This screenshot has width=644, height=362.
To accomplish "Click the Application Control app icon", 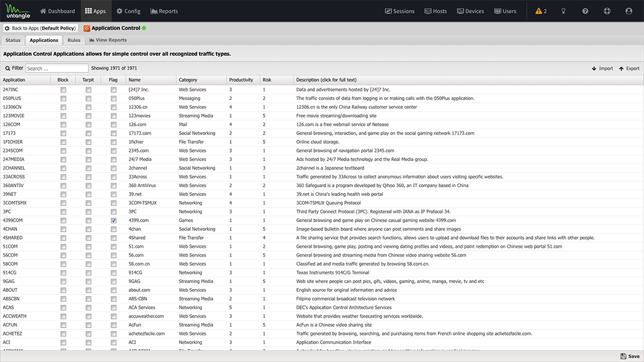I will pos(87,28).
